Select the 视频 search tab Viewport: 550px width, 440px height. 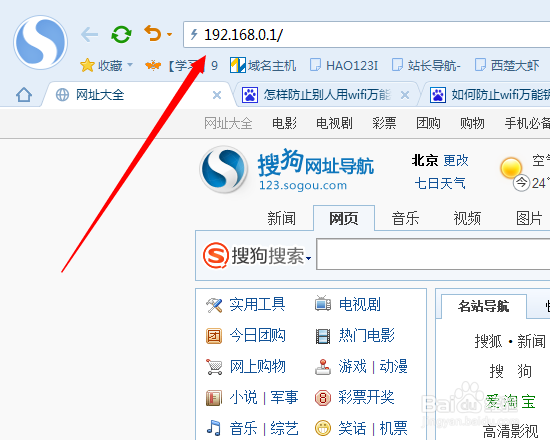467,218
